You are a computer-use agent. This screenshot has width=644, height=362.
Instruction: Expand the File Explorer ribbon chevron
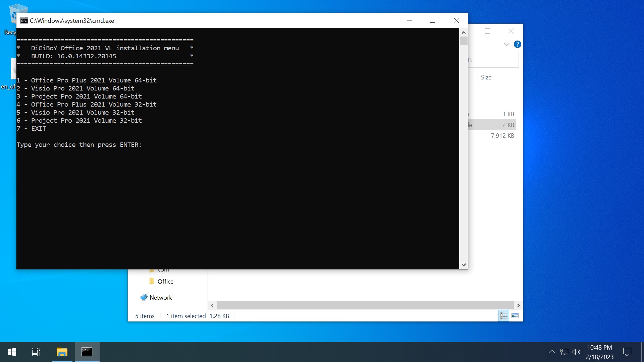506,44
